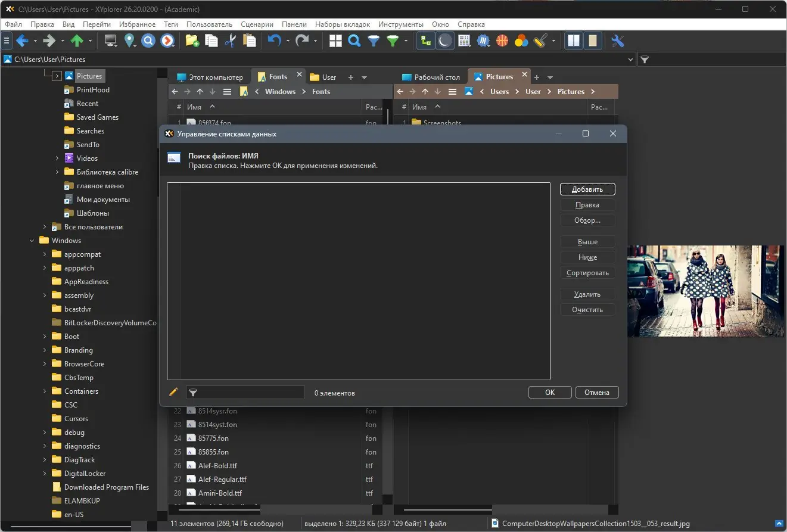787x532 pixels.
Task: Toggle the preview pane icon
Action: click(593, 41)
